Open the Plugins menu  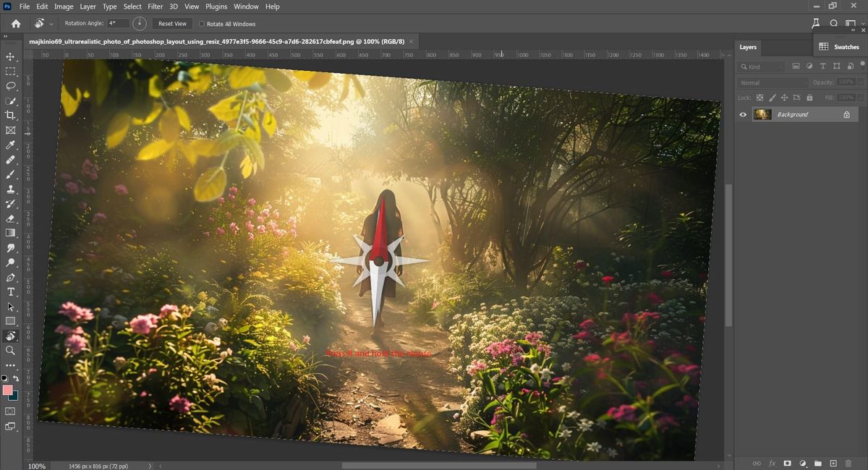(x=216, y=7)
